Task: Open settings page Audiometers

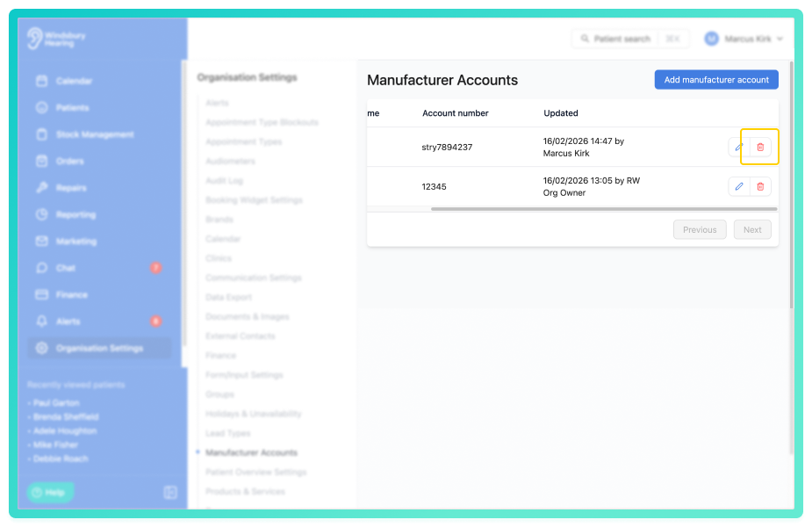Action: click(230, 161)
